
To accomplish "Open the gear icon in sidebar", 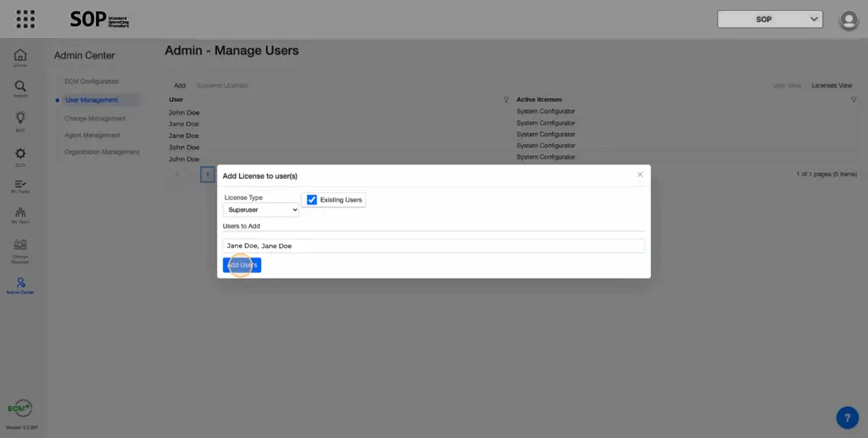I will tap(19, 155).
